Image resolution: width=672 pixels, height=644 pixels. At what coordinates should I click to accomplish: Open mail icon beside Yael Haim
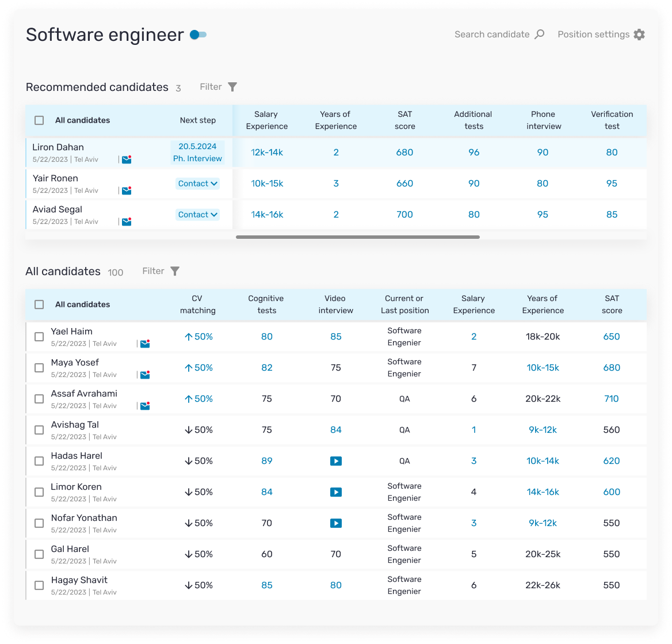click(144, 343)
